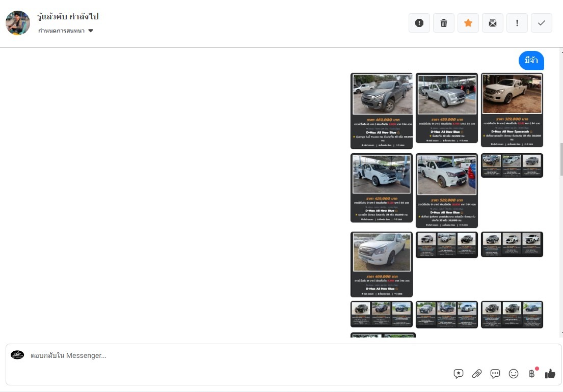Open the D-Max 329,000 baht Spacecab image
Viewport: 563px width, 392px height.
click(x=512, y=109)
